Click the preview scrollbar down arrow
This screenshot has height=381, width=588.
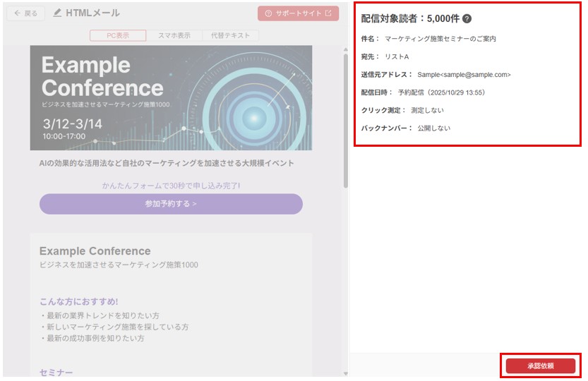(x=345, y=373)
